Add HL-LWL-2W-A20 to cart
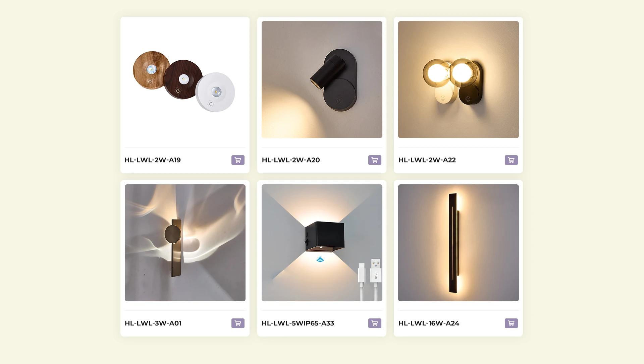644x364 pixels. (x=375, y=160)
